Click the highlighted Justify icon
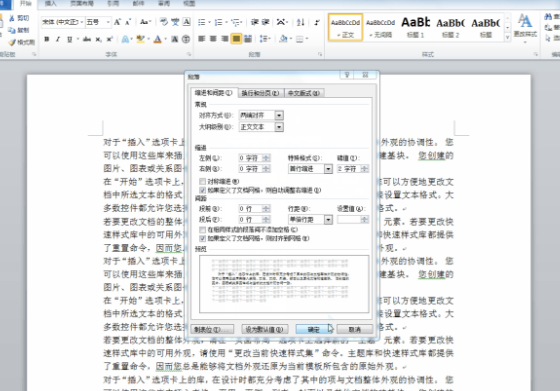The image size is (560, 391). [x=236, y=39]
